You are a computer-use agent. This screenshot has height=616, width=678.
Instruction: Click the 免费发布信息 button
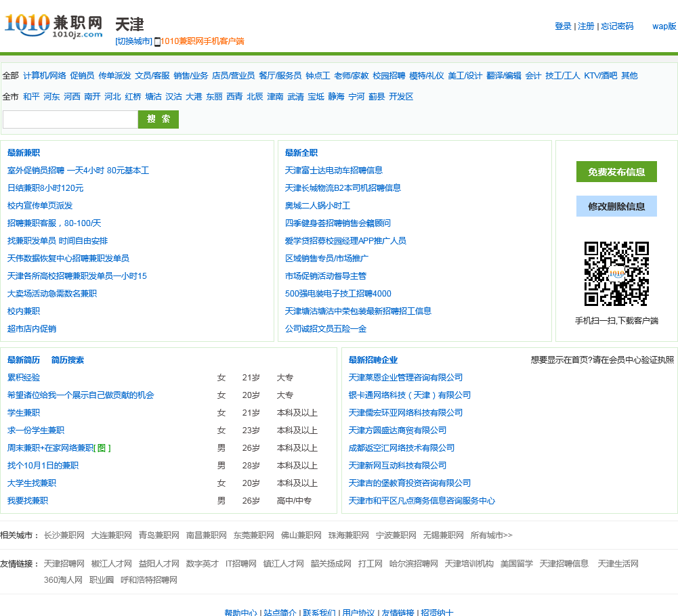point(616,172)
